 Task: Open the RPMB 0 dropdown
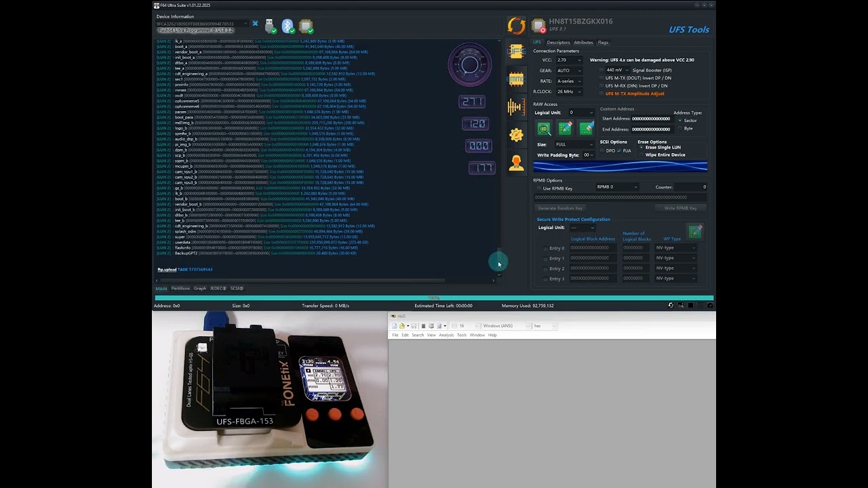point(616,187)
